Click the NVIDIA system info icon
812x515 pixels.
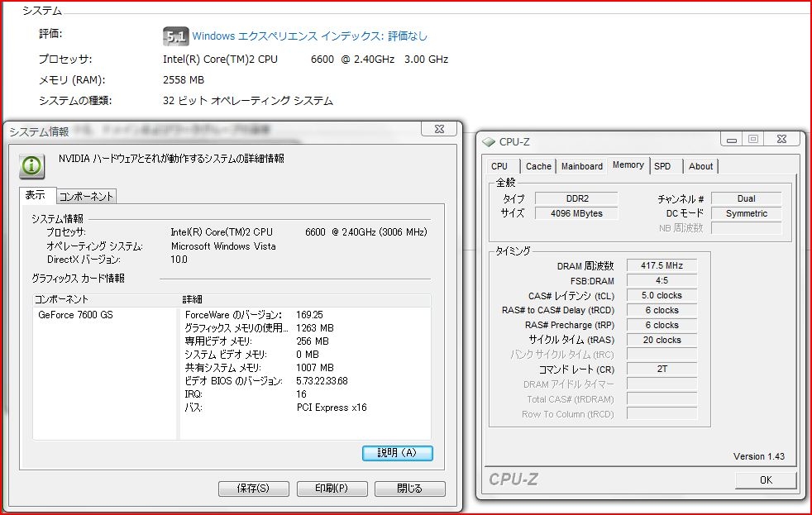pos(32,166)
